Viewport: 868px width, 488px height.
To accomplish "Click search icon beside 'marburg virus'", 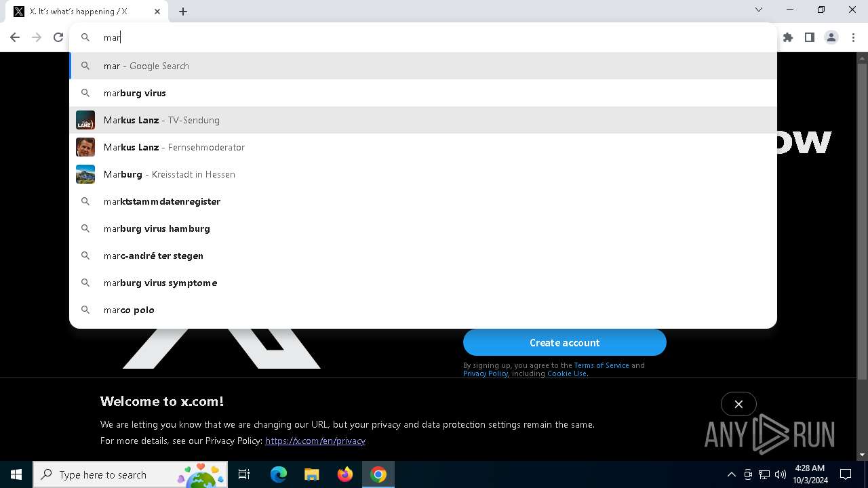I will click(x=85, y=93).
